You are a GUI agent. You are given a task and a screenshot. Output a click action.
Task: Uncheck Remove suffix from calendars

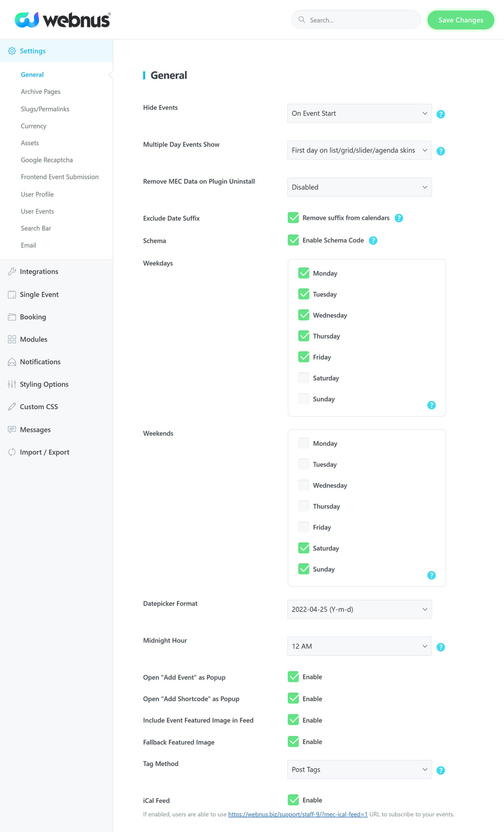click(x=293, y=218)
